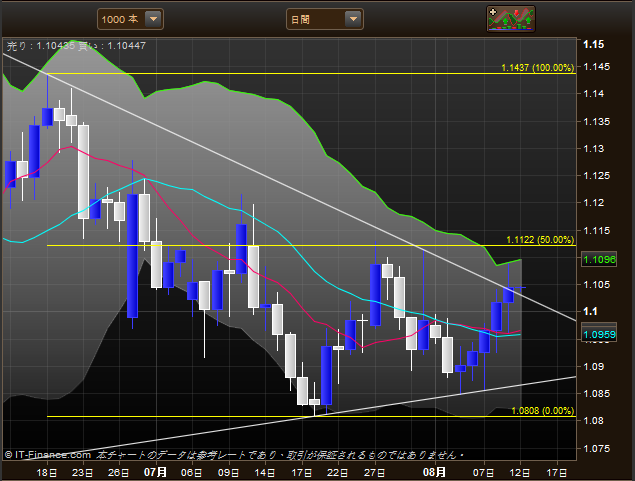Click the arrow on 1000本 selector
This screenshot has width=635, height=481.
click(153, 19)
